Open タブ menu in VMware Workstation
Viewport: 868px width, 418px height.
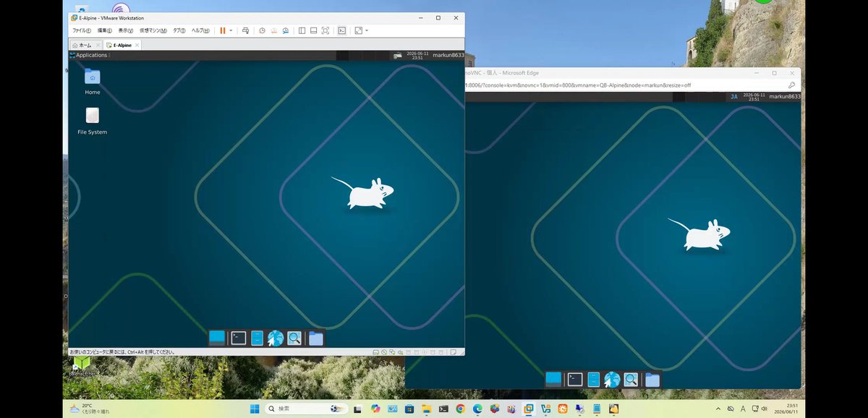(179, 30)
